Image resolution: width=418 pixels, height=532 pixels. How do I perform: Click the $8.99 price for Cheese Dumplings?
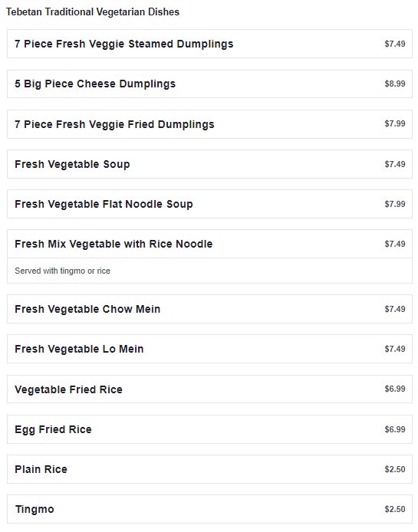coord(395,84)
